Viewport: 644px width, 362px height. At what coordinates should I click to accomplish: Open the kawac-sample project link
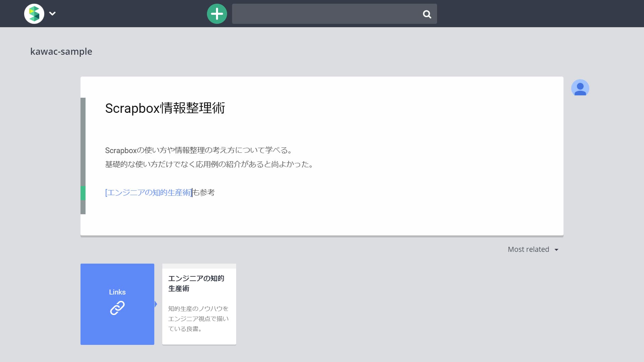tap(61, 51)
